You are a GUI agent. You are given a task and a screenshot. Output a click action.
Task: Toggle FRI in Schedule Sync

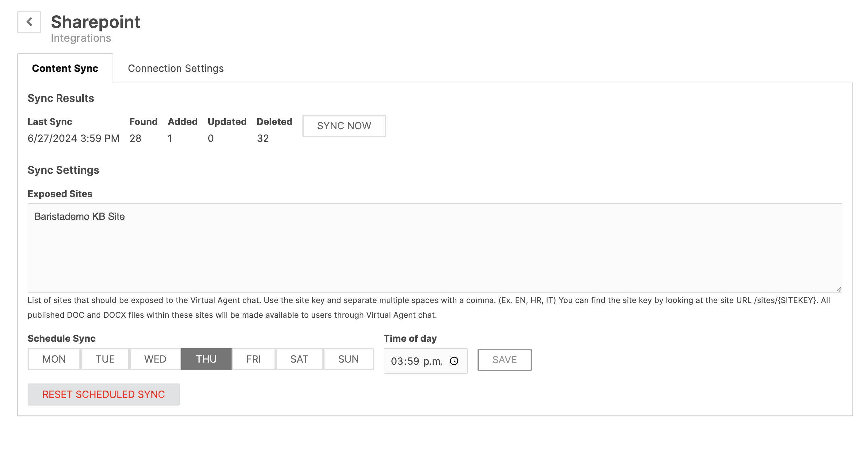(253, 359)
